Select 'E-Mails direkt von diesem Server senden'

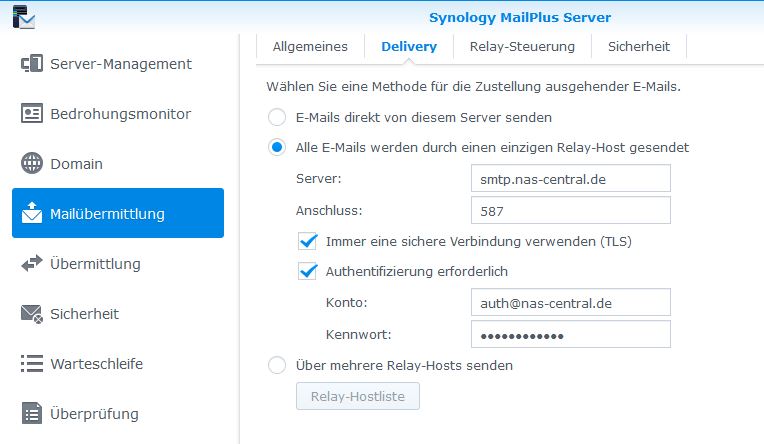point(277,117)
